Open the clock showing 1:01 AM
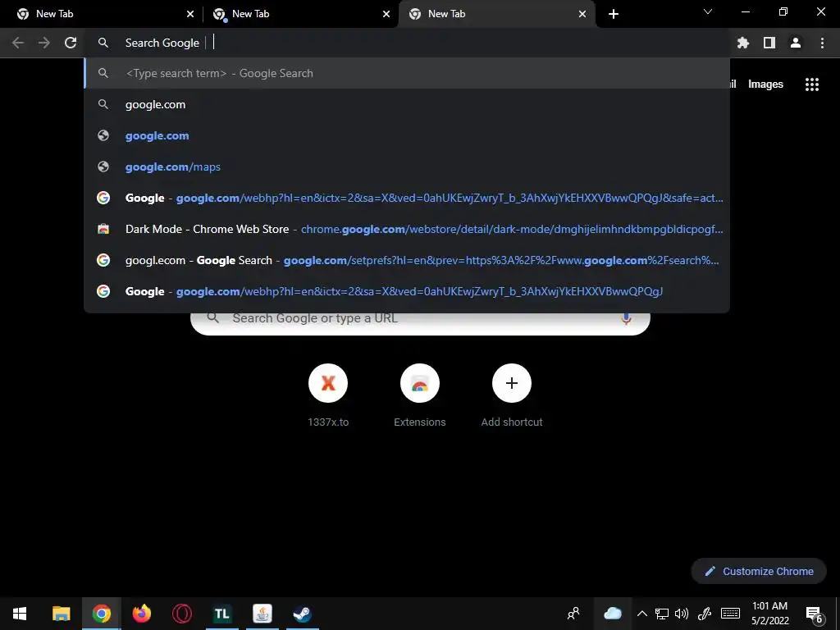This screenshot has width=840, height=630. pyautogui.click(x=769, y=614)
